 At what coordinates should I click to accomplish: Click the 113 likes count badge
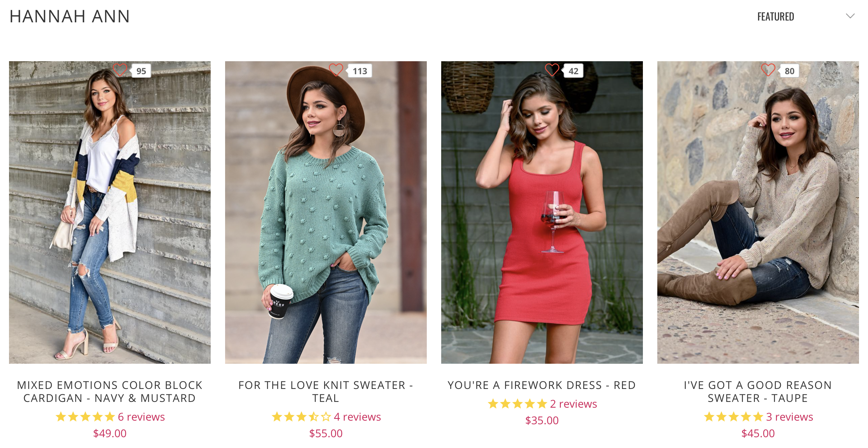(x=359, y=71)
